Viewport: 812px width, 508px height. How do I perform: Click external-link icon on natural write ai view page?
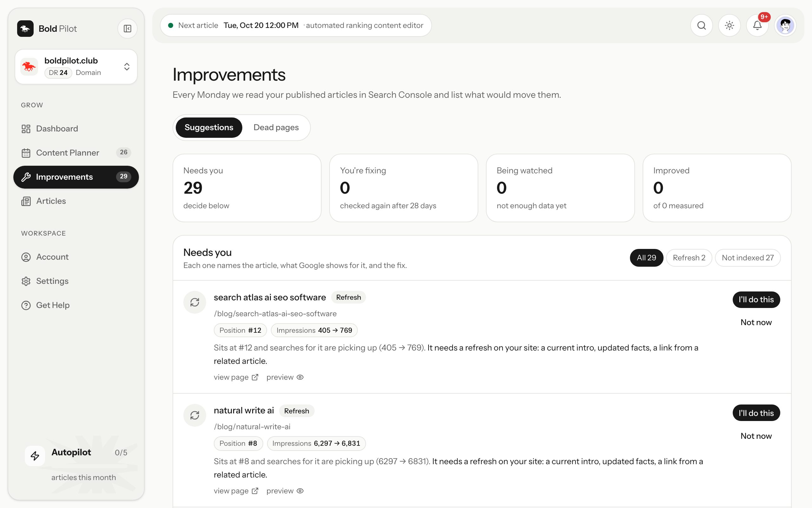(255, 491)
